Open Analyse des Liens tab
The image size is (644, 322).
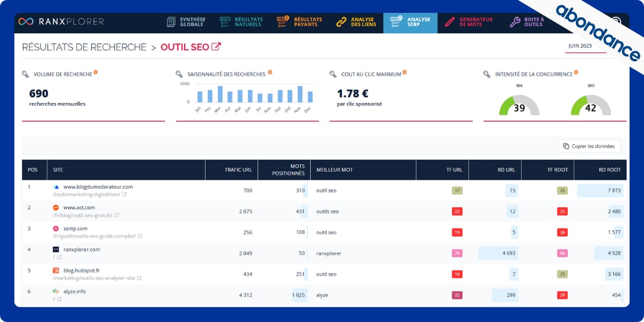[355, 22]
